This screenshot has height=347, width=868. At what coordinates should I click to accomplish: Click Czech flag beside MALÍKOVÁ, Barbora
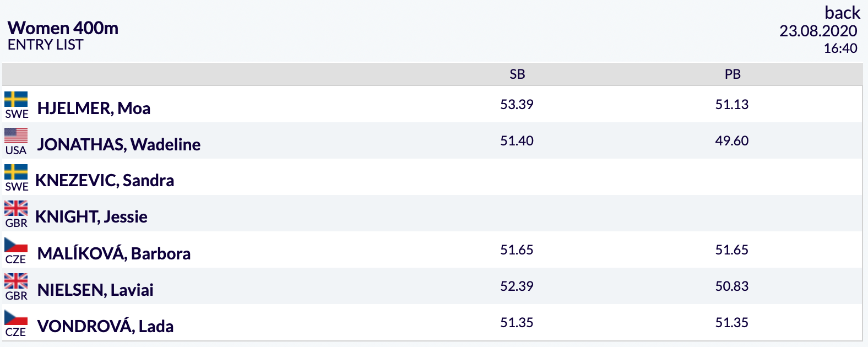16,245
